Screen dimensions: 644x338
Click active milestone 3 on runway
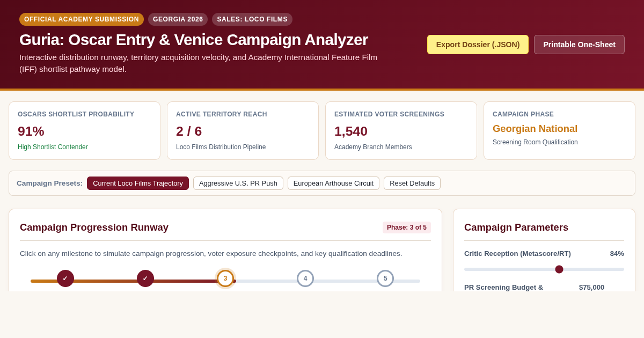click(x=225, y=278)
